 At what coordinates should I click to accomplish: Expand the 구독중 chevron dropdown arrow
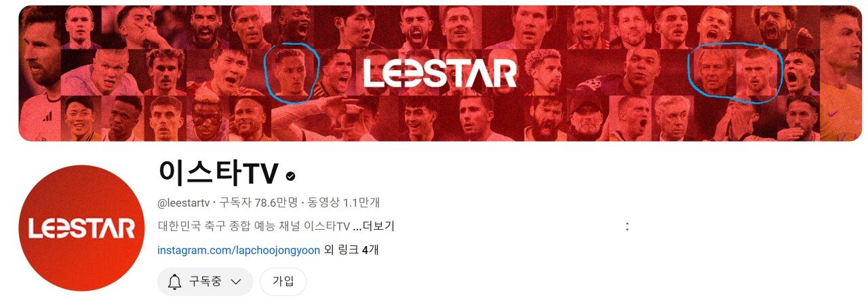[x=236, y=281]
